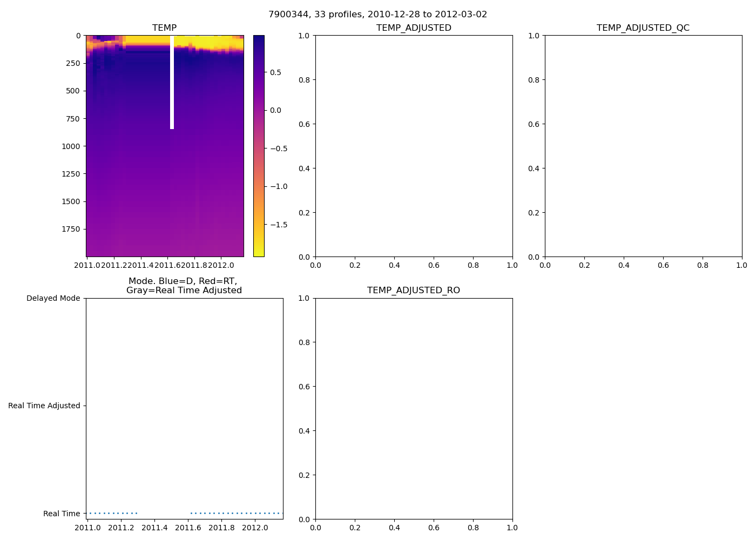Click the TEMP_ADJUSTED_RO plot title
756x540 pixels.
point(414,291)
